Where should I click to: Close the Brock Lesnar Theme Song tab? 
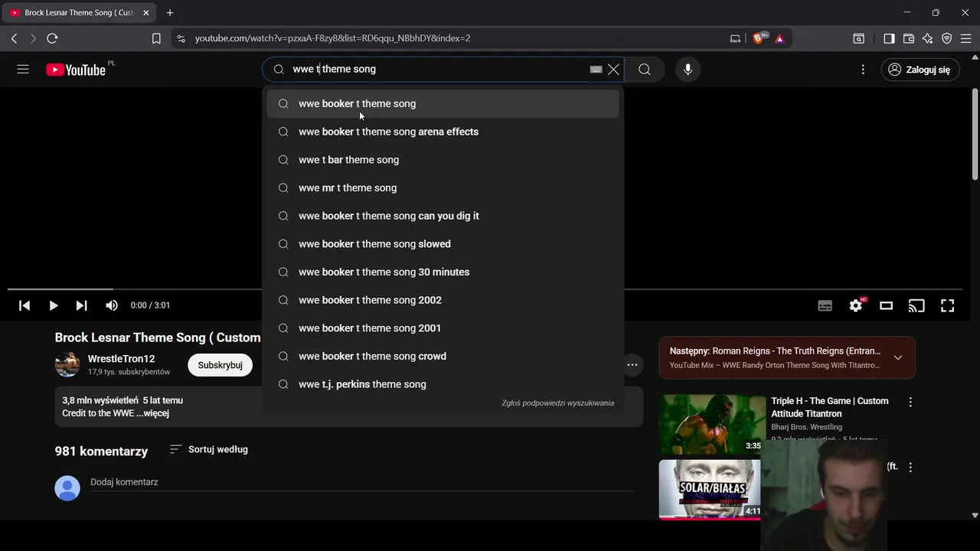pyautogui.click(x=146, y=12)
